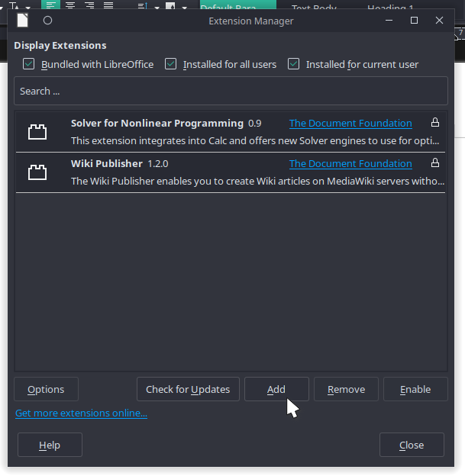Click align right icon in Writer toolbar
465x476 pixels.
(x=89, y=5)
